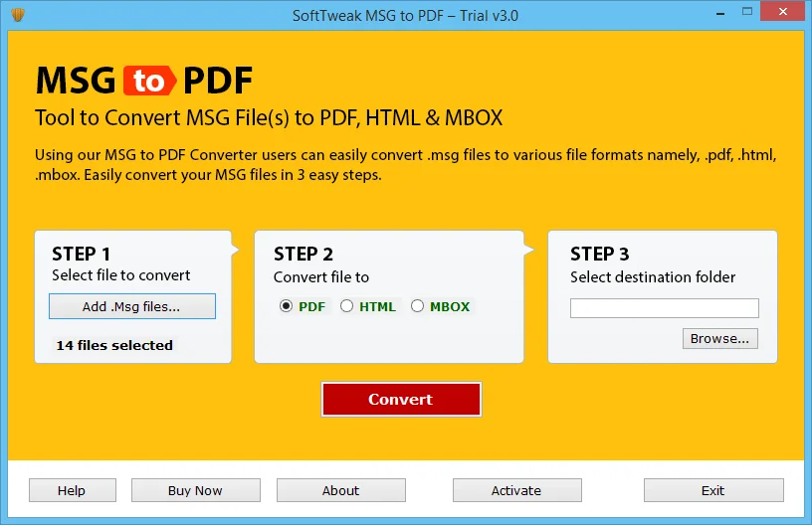This screenshot has height=525, width=812.
Task: Exit the application via Exit button
Action: click(x=712, y=490)
